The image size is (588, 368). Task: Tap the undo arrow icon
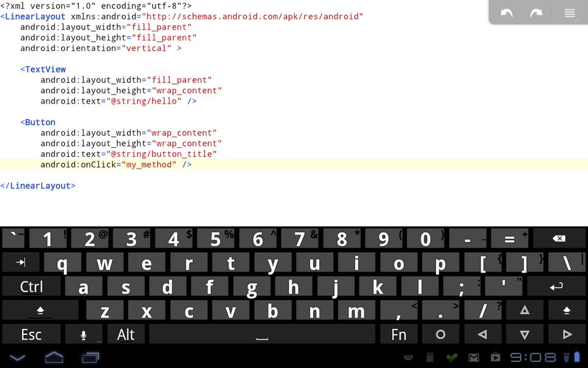pos(507,13)
